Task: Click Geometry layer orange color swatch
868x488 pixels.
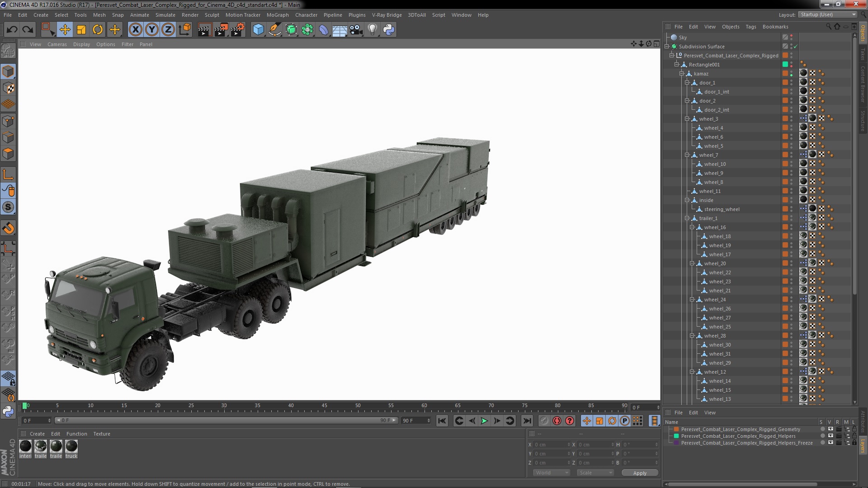Action: click(x=676, y=429)
